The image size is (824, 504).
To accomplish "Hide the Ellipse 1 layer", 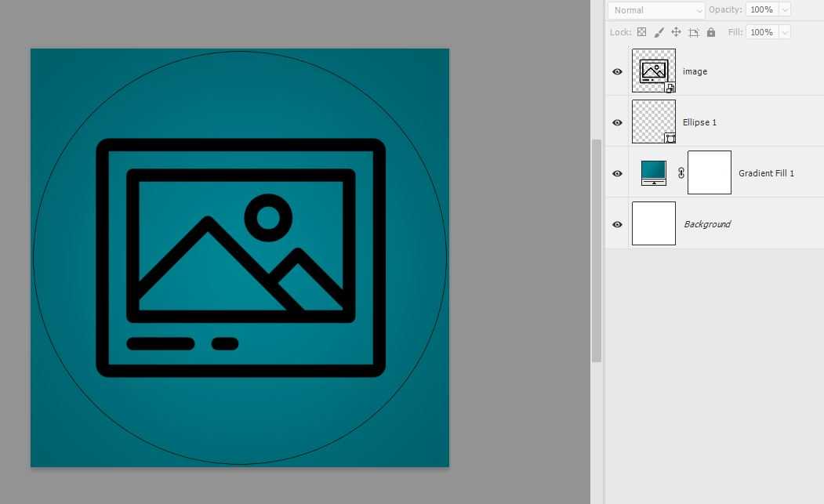I will (x=617, y=122).
